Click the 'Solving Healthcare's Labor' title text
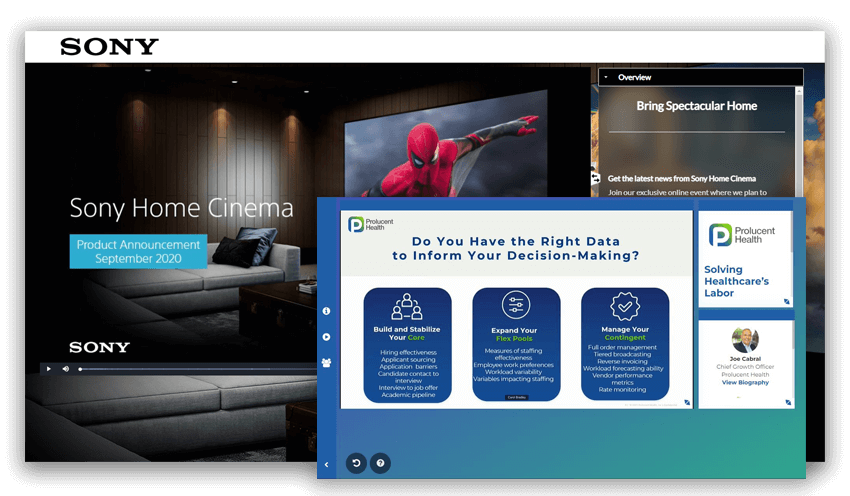The image size is (850, 496). [736, 281]
